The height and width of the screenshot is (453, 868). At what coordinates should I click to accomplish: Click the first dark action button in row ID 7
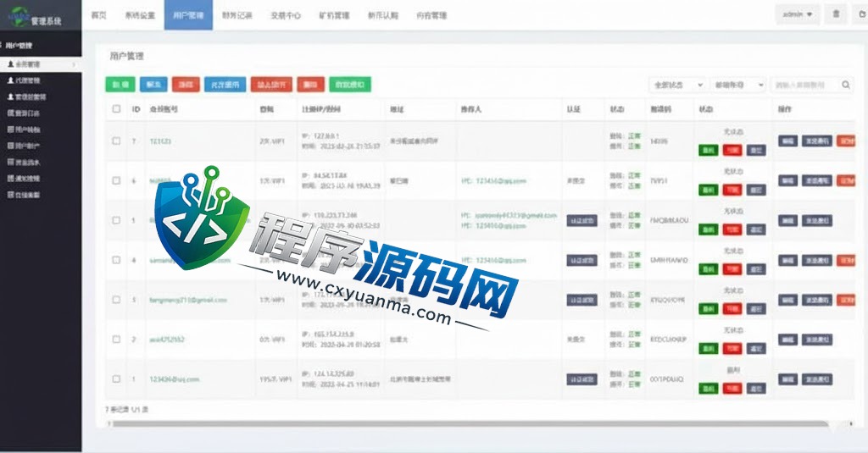pos(787,141)
